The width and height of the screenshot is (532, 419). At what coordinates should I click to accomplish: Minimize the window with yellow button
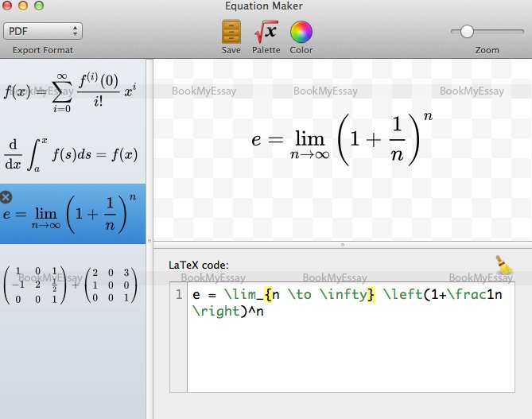[x=25, y=7]
